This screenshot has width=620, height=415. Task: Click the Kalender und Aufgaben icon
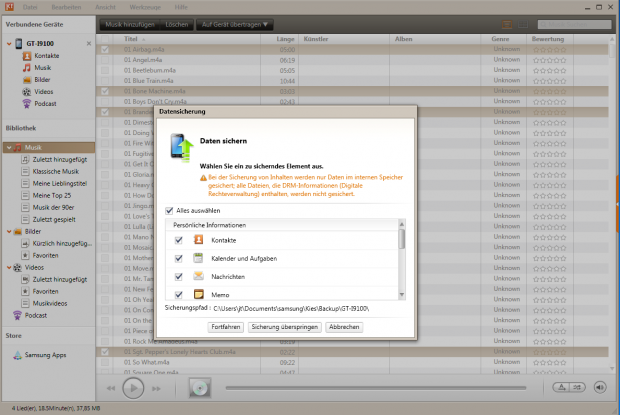click(199, 258)
